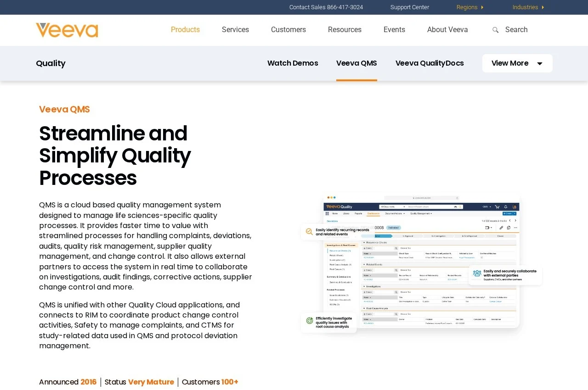Select the Veeva QMS tab
This screenshot has height=390, width=588.
coord(356,63)
